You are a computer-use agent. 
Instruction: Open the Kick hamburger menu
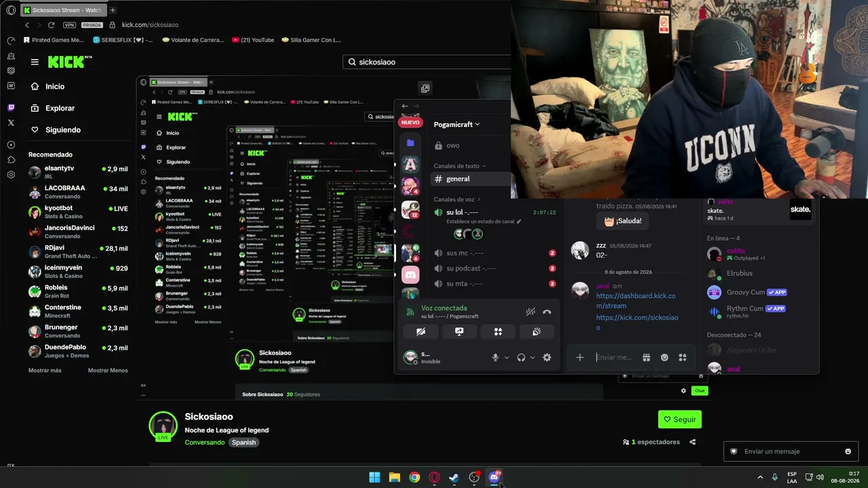point(35,62)
